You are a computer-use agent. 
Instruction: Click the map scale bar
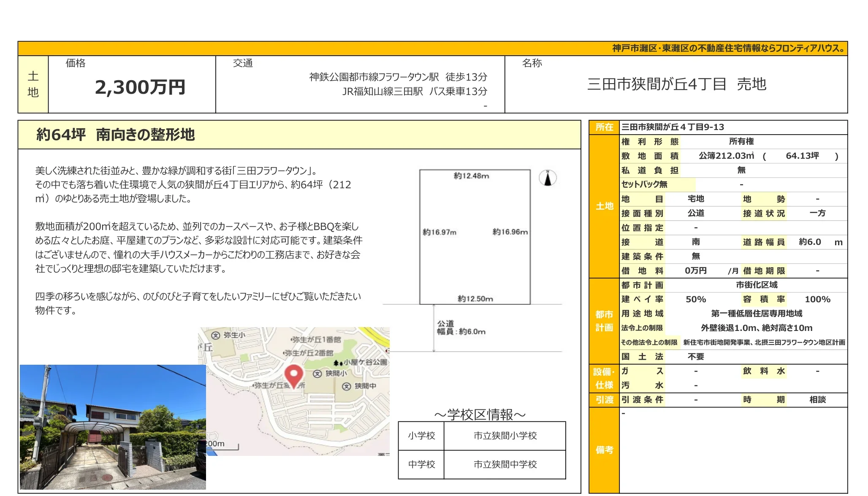click(x=222, y=446)
